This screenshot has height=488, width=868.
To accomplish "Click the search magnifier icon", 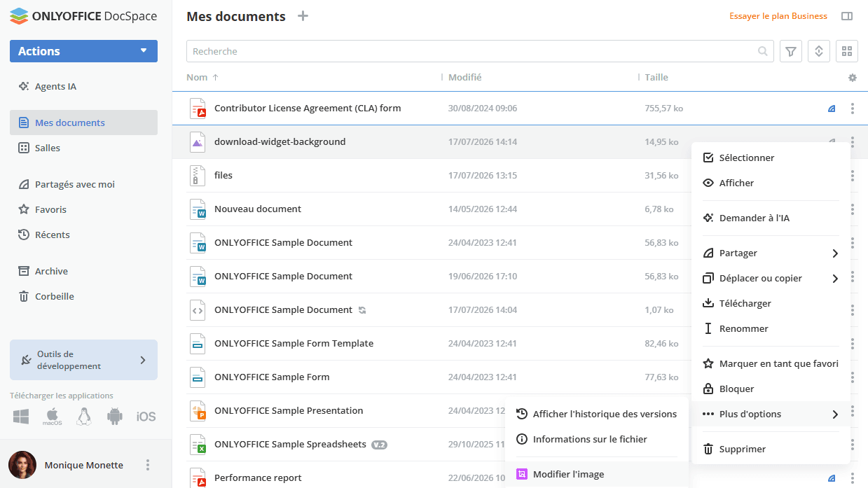I will pos(762,51).
